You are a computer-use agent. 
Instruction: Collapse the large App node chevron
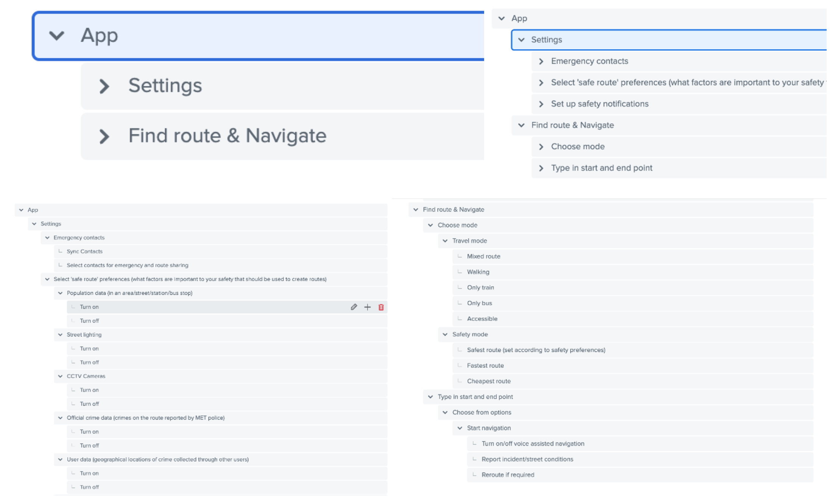point(57,36)
